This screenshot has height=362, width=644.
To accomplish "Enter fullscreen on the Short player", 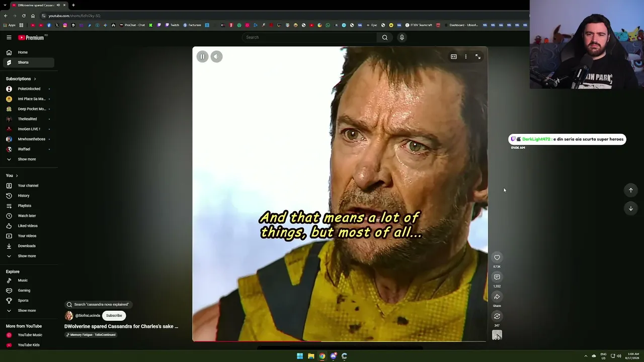I will click(x=478, y=57).
